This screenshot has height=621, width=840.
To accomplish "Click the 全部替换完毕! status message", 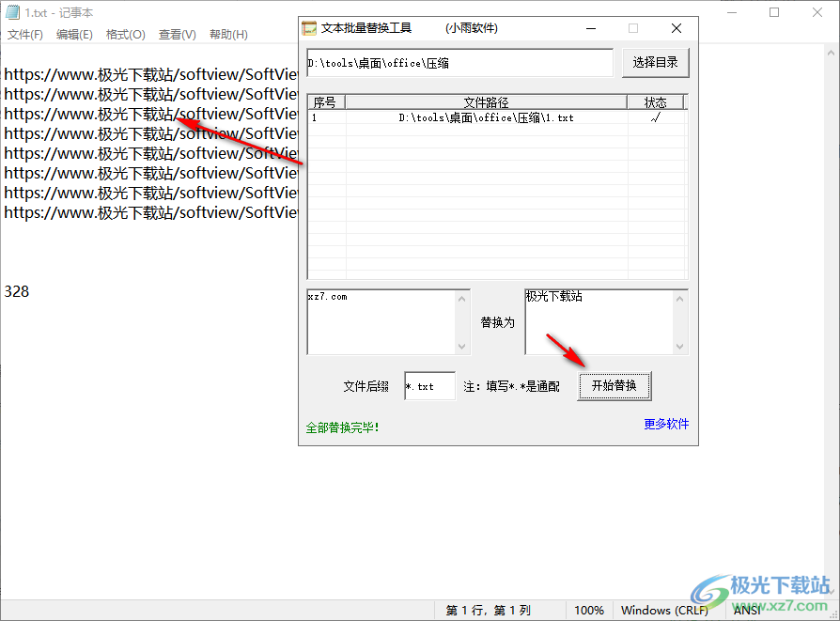I will pyautogui.click(x=342, y=427).
